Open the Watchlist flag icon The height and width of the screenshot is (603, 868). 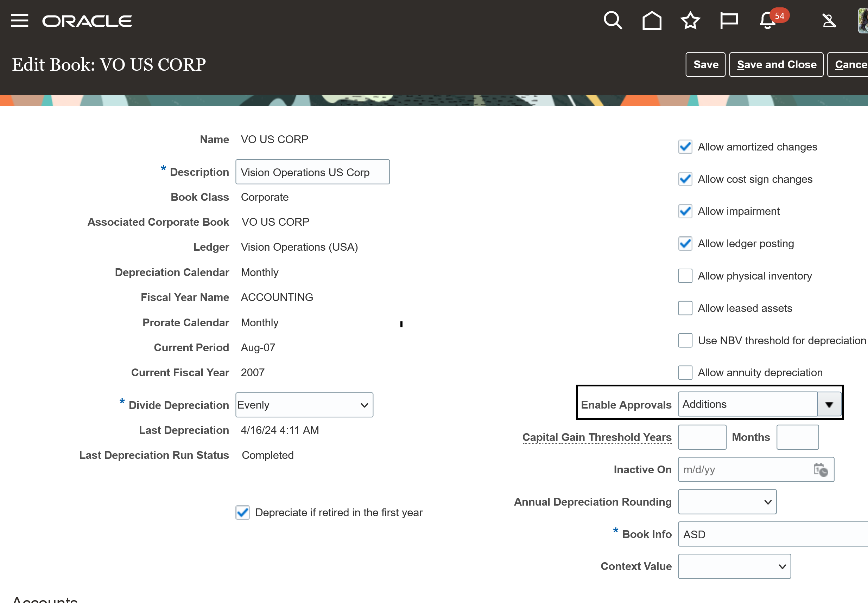pos(729,20)
